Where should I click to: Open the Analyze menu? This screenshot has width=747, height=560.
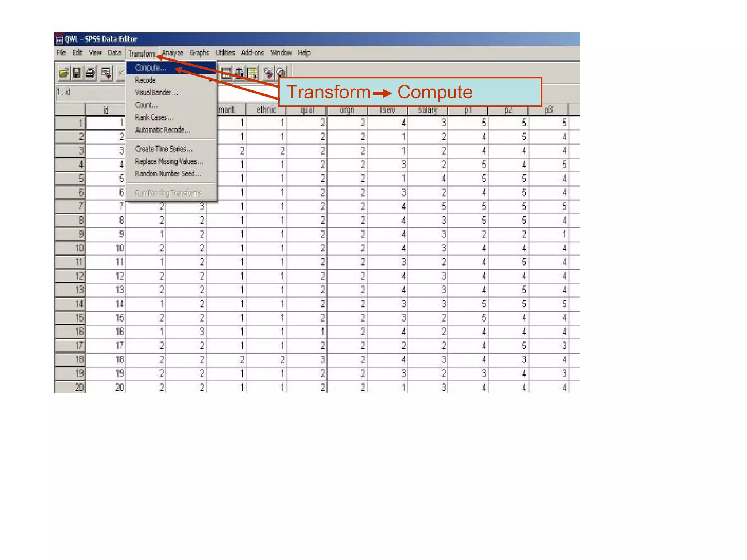point(173,53)
